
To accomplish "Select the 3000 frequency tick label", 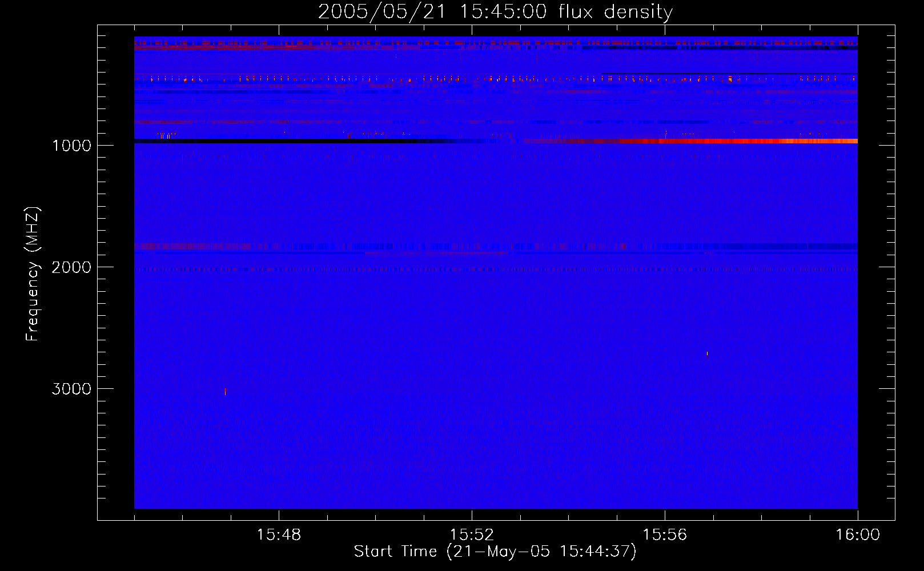I will [x=71, y=389].
